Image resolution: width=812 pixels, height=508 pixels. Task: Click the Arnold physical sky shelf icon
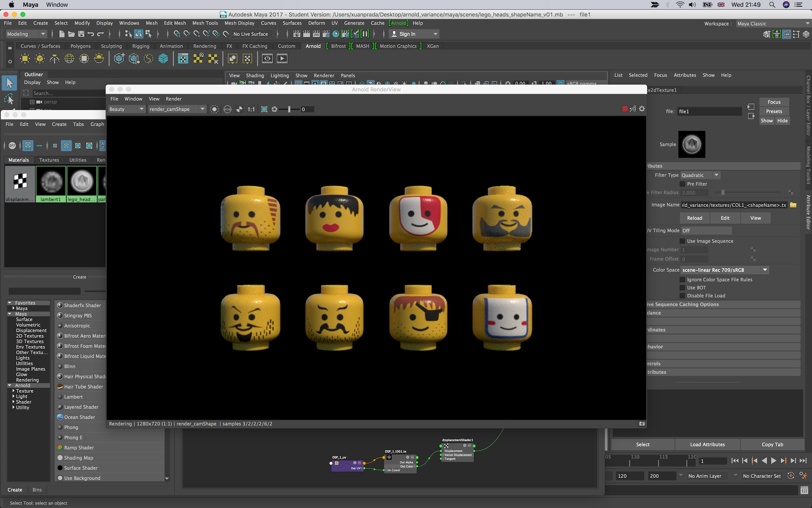[99, 58]
